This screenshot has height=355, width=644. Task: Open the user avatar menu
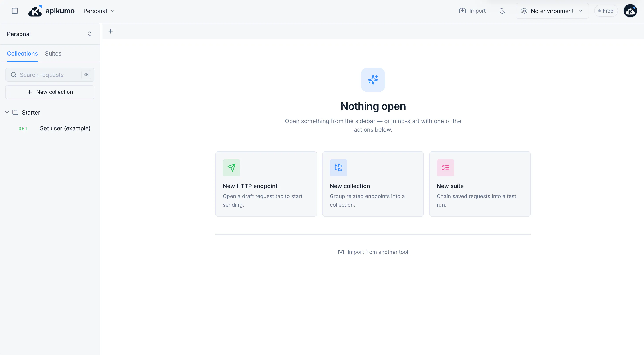click(630, 11)
